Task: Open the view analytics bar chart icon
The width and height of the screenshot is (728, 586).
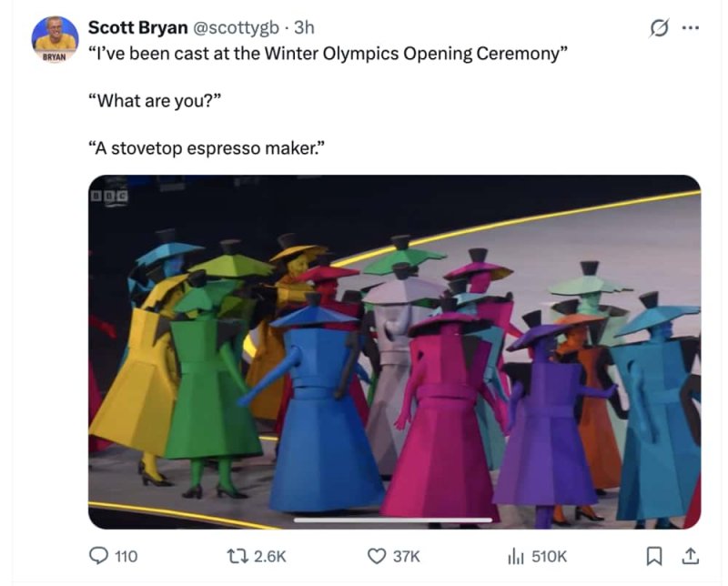Action: [x=515, y=556]
